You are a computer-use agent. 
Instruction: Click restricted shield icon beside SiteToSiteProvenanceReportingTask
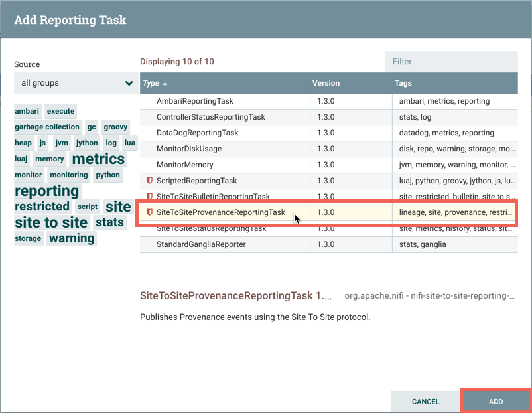pos(149,212)
